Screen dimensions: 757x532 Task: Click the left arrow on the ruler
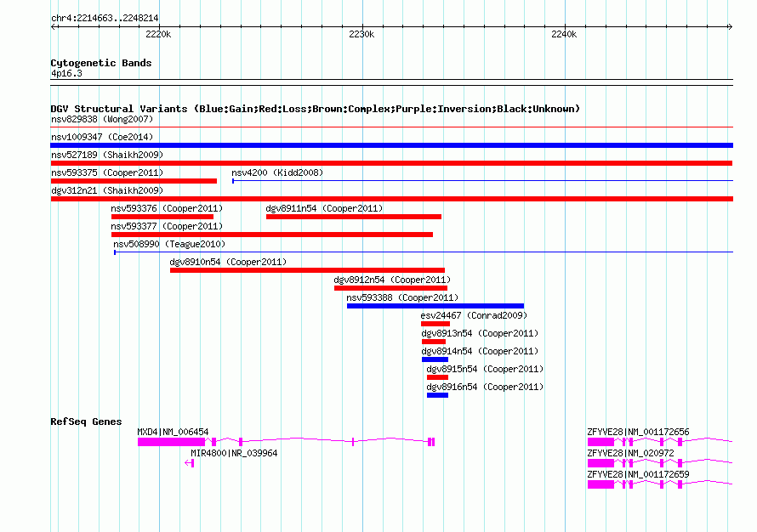click(54, 27)
